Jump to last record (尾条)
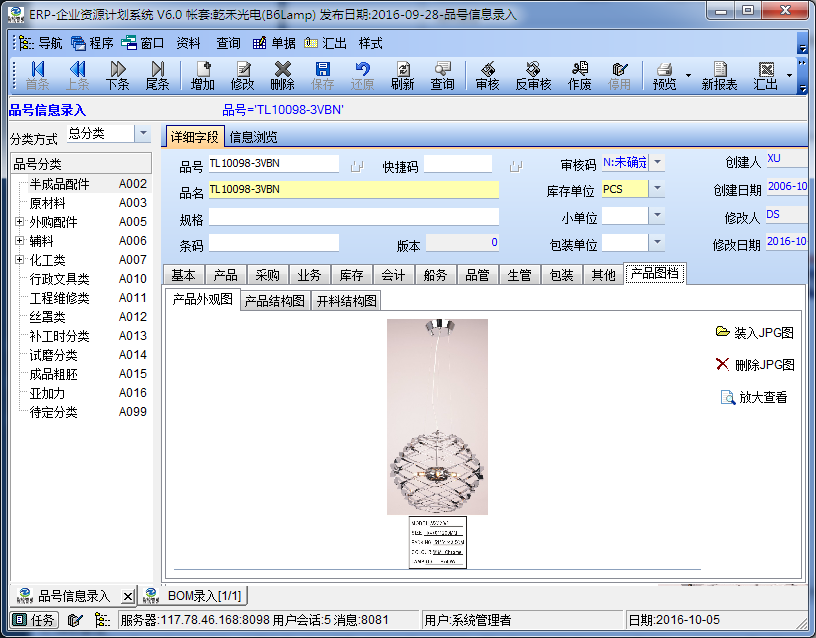This screenshot has height=638, width=816. 157,76
